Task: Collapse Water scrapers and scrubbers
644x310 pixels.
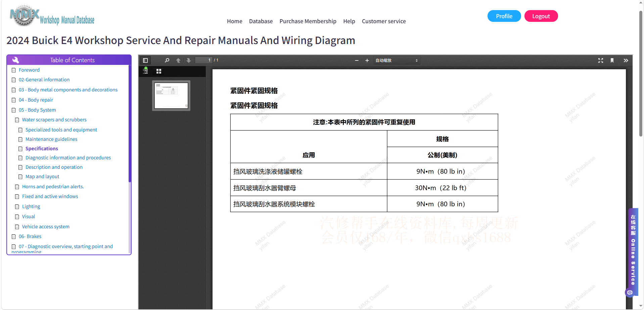Action: pyautogui.click(x=54, y=120)
